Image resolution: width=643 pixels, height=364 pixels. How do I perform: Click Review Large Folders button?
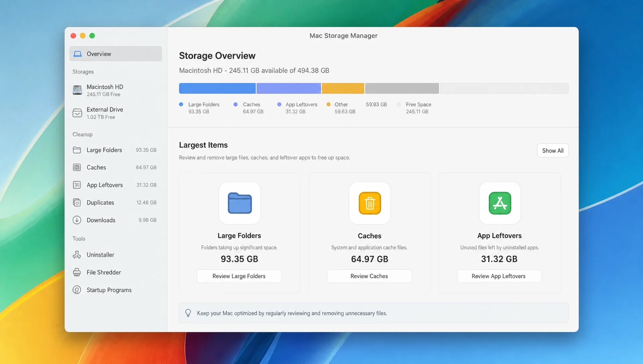239,276
